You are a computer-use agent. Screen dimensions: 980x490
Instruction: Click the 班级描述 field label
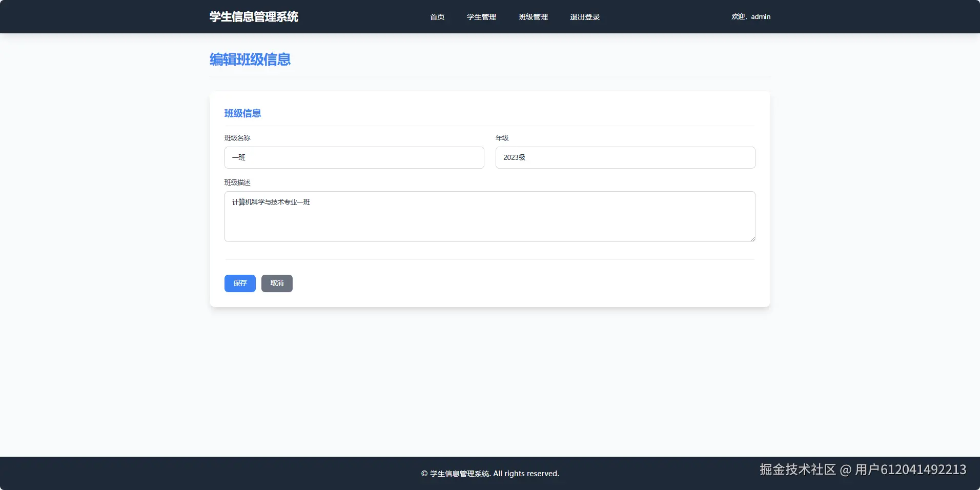pos(237,182)
